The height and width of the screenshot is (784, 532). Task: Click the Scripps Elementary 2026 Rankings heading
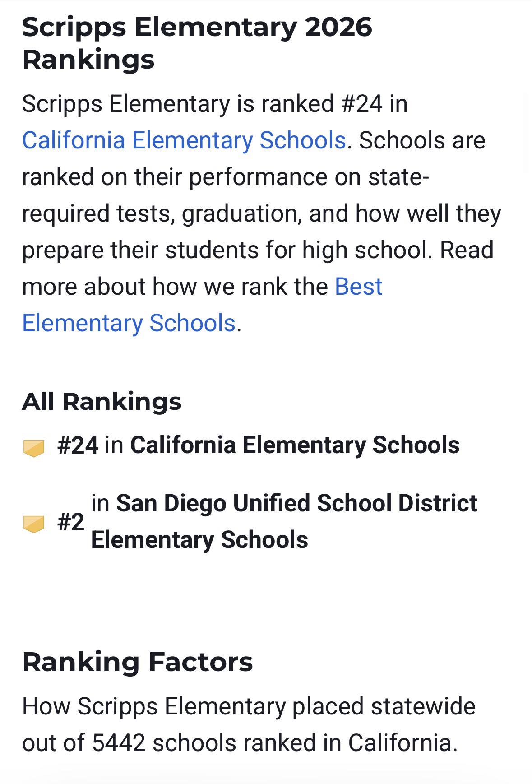tap(197, 43)
